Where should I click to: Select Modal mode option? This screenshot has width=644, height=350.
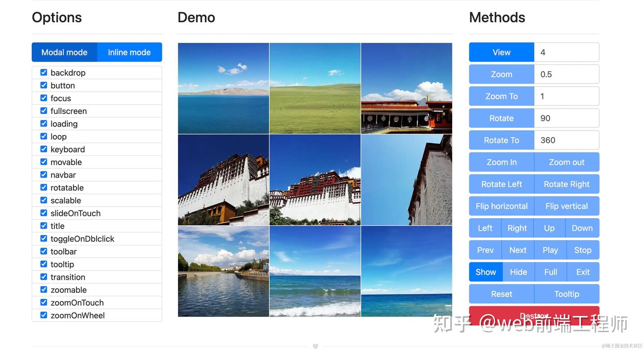(64, 52)
